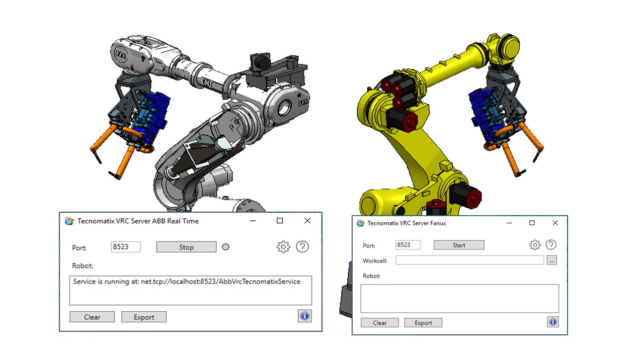Click help question mark in Fanuc window

pos(551,245)
